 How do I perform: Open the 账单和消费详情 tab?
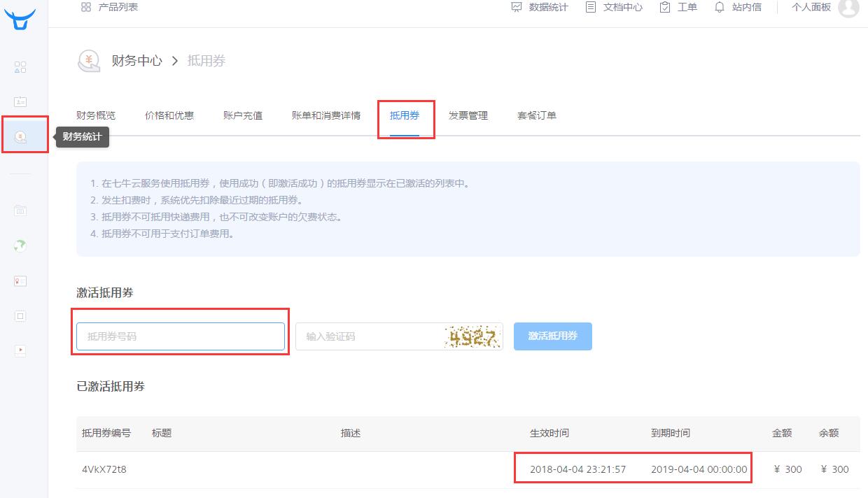[326, 115]
